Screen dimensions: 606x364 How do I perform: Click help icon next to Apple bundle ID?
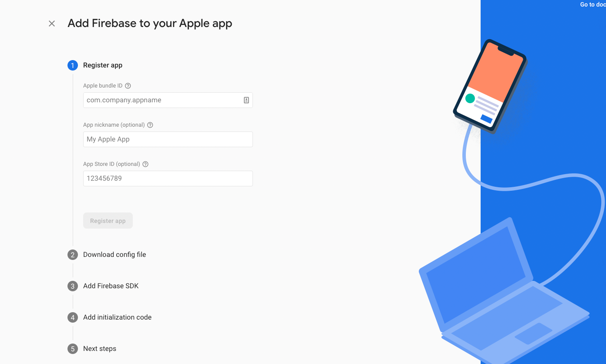[128, 86]
